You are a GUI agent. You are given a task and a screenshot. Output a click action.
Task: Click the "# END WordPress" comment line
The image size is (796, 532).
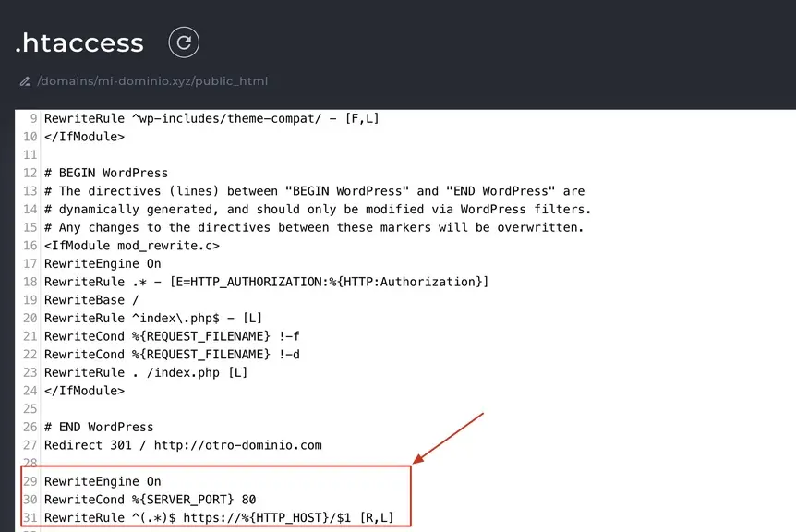coord(99,427)
